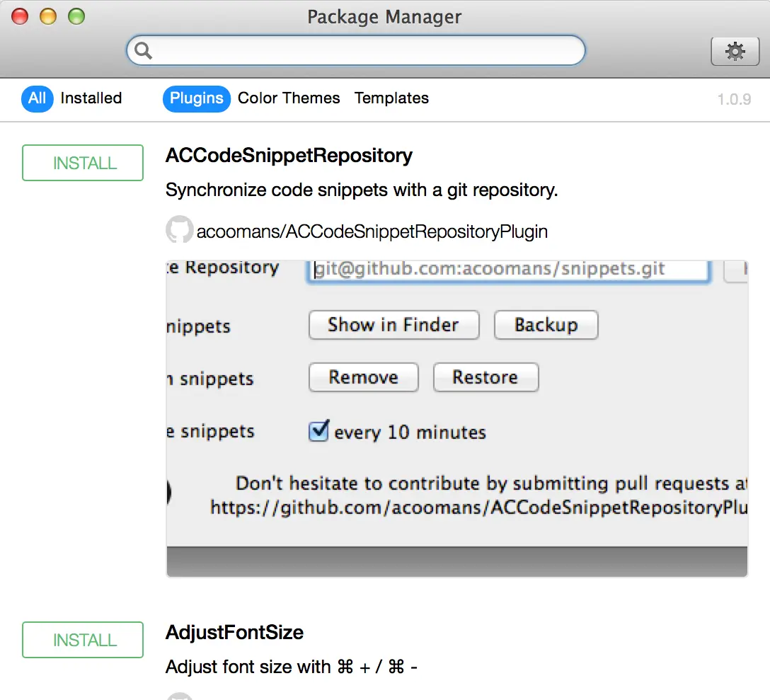Image resolution: width=770 pixels, height=700 pixels.
Task: Click the GitHub logo beside acoomans repository
Action: (x=179, y=229)
